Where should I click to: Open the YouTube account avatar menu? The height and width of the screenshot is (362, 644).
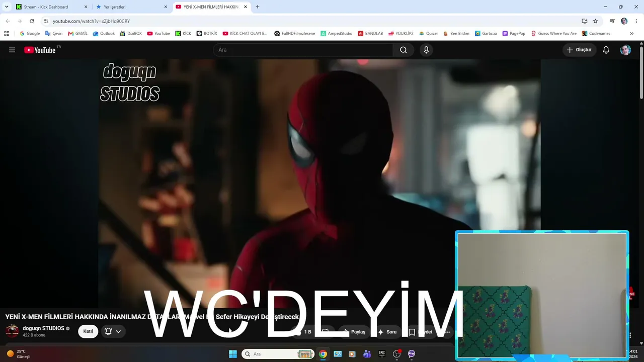click(x=625, y=50)
